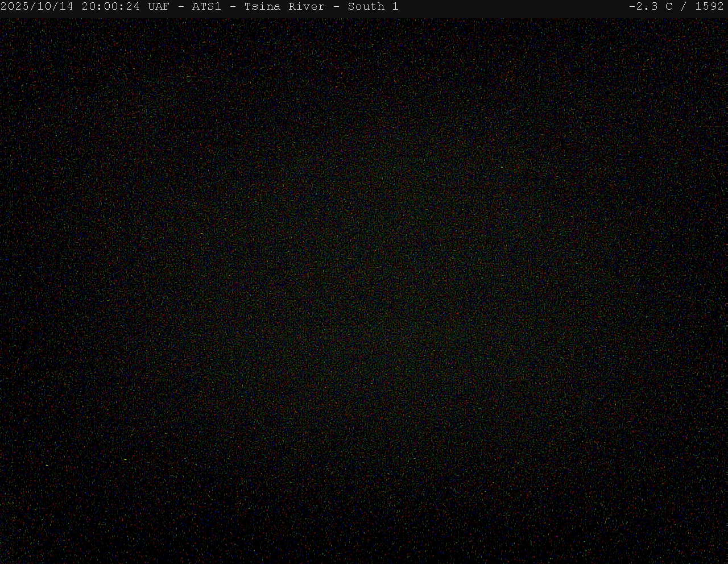Select the word South in the caption
Viewport: 728px width, 564px height.
click(x=366, y=7)
